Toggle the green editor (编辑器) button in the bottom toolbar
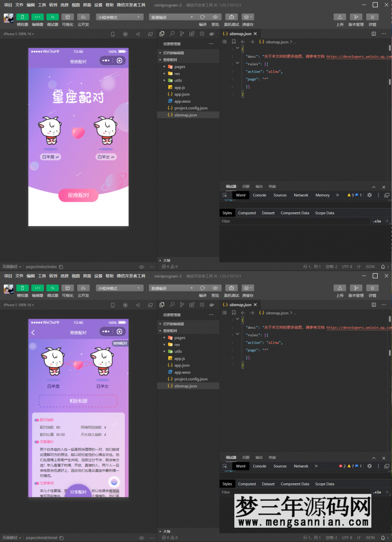Viewport: 392px width, 542px height. point(38,288)
